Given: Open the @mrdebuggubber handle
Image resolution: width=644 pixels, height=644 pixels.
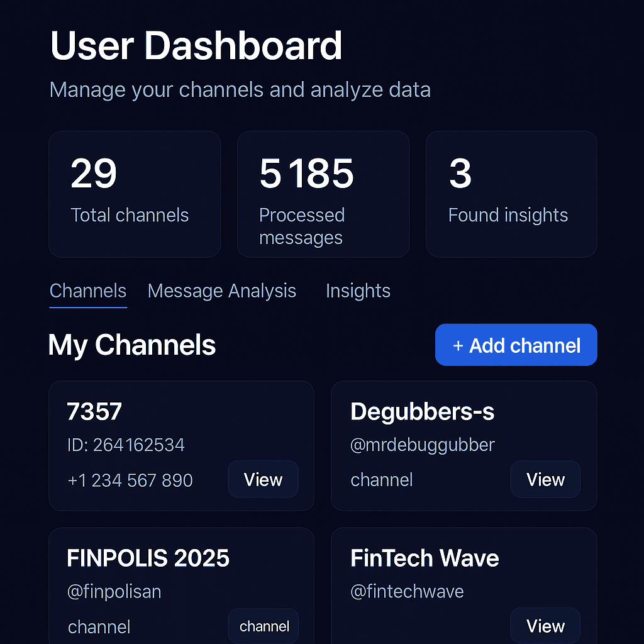Looking at the screenshot, I should coord(423,445).
